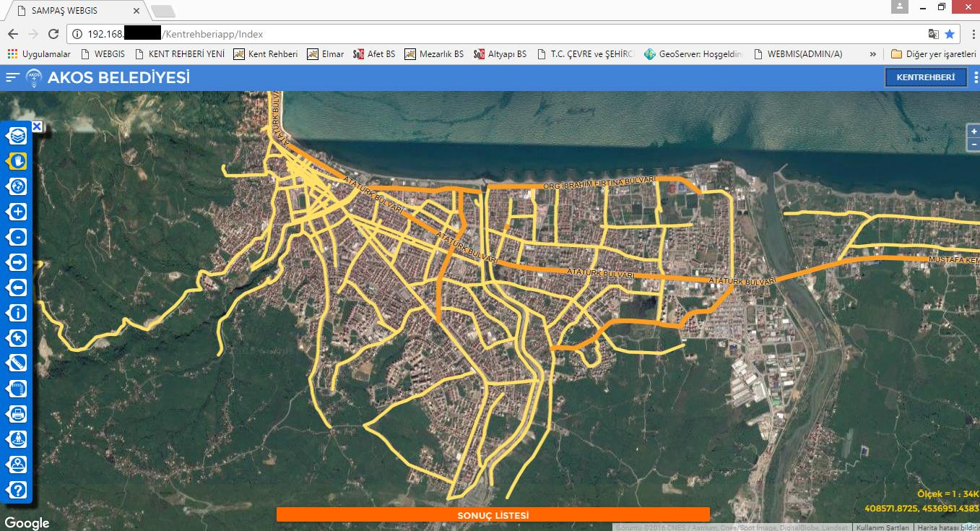Open the GeoServer: Hoşgeldin bookmark
The image size is (980, 531).
pyautogui.click(x=693, y=54)
